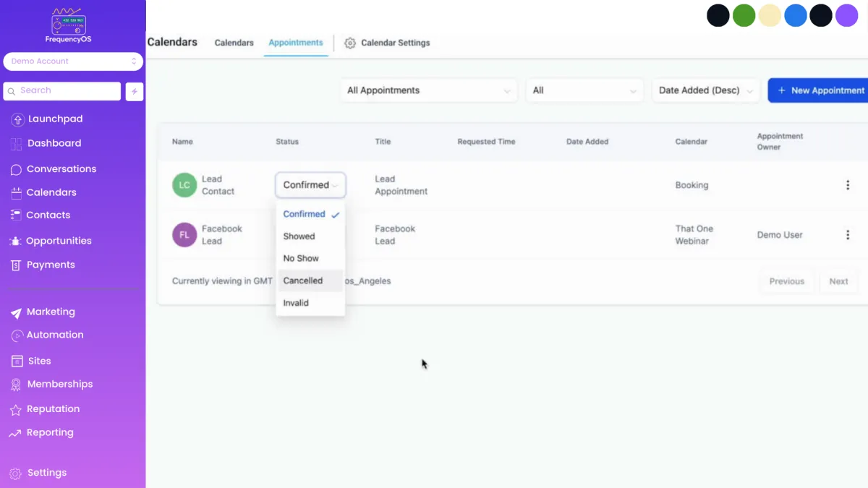Screen dimensions: 868x488
Task: Click the Contacts icon in sidebar
Action: tap(16, 215)
